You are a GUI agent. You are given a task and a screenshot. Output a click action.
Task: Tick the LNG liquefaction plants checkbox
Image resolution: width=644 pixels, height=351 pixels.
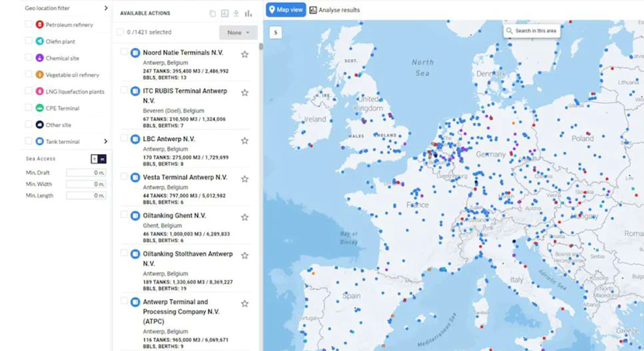click(29, 91)
